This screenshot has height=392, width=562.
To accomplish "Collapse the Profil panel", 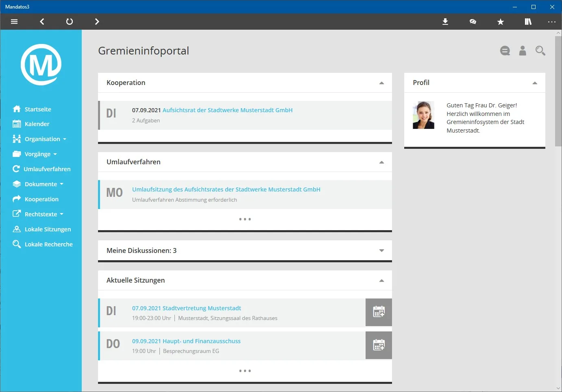I will tap(535, 83).
